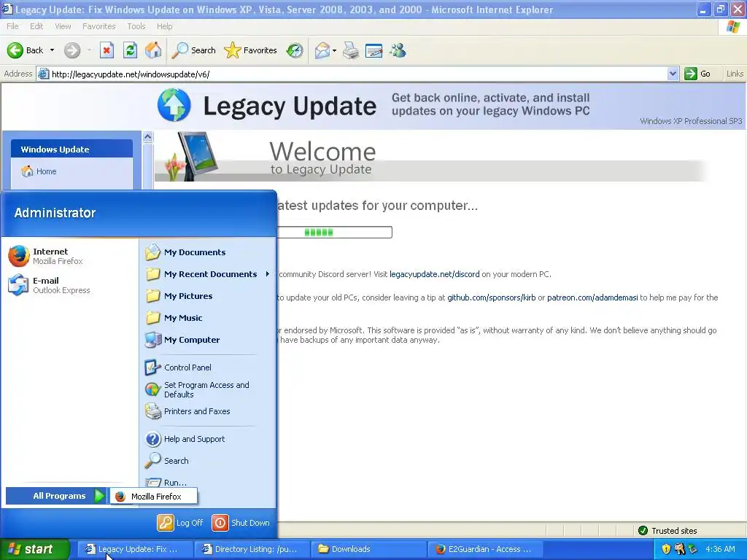Viewport: 747px width, 560px height.
Task: Open the github.com/sponsors/kirb link
Action: click(x=491, y=297)
